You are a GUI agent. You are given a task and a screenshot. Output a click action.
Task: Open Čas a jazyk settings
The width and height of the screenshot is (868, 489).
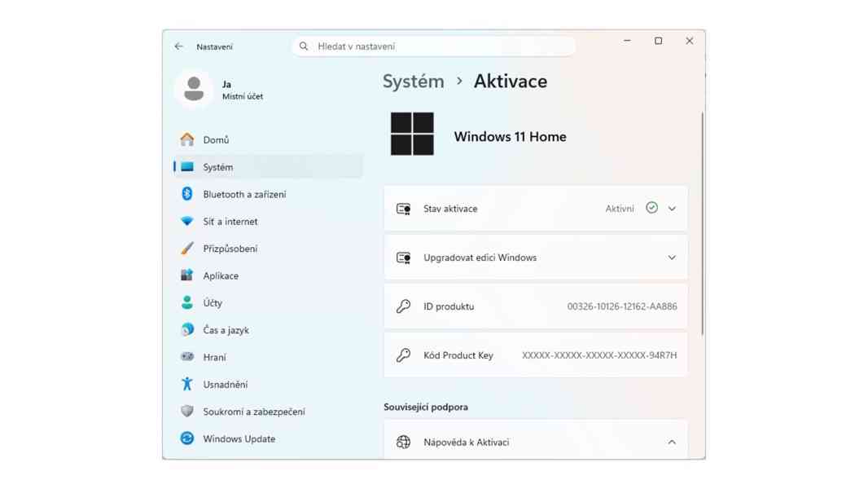click(x=268, y=329)
